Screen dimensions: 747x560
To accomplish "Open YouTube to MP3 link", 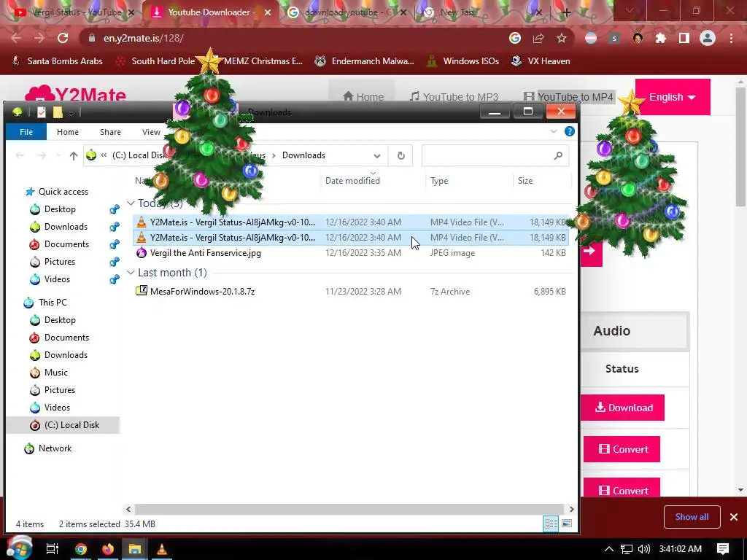I will [x=454, y=97].
